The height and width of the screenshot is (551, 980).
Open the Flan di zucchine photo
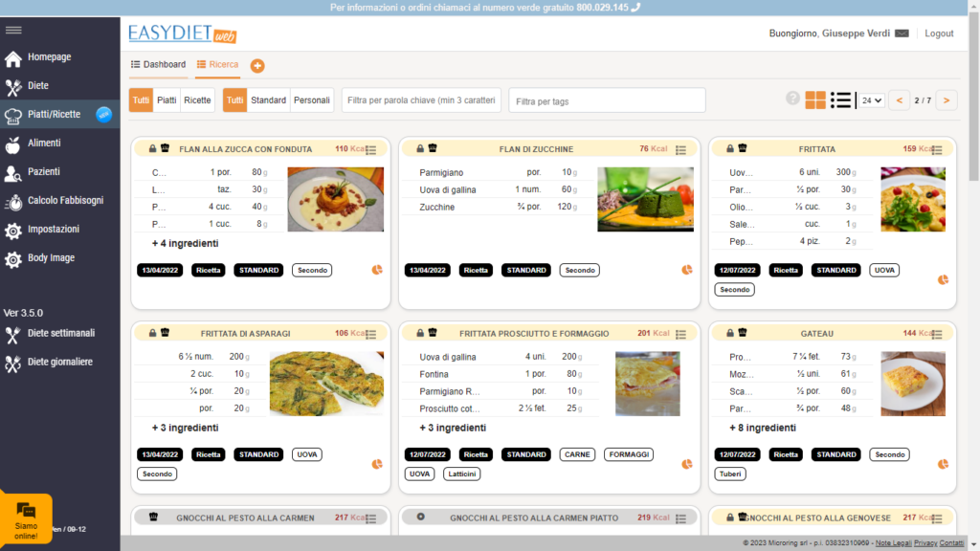coord(645,199)
